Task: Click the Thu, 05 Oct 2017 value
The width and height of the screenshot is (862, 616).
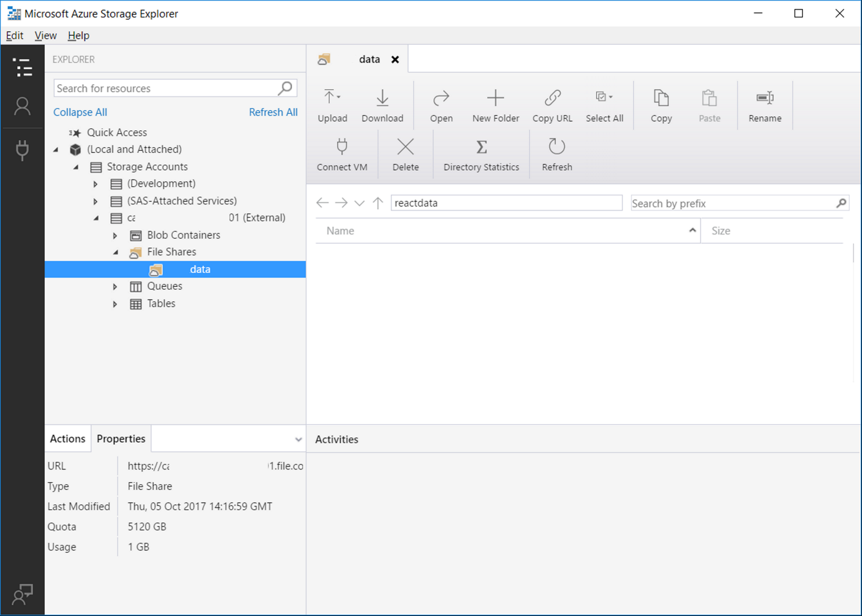Action: pos(200,506)
